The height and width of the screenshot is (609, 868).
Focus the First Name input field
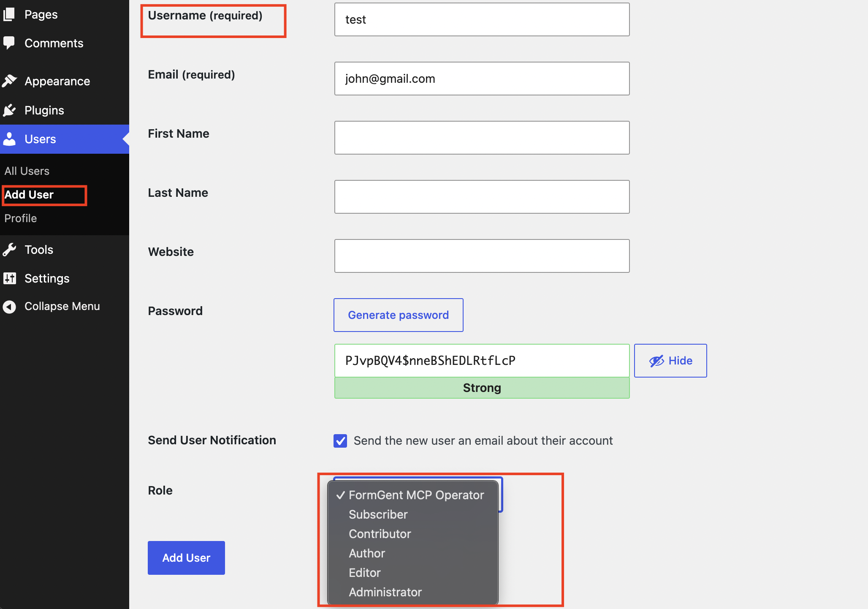(x=482, y=138)
